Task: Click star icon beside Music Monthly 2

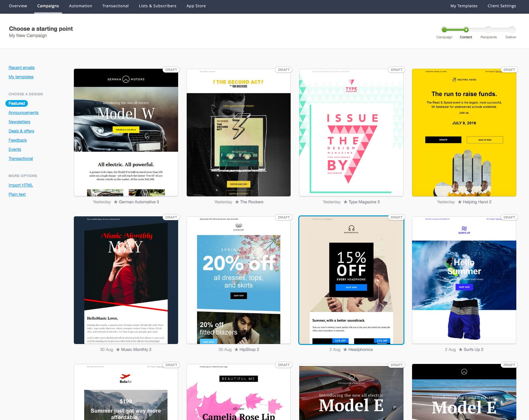Action: coord(118,349)
